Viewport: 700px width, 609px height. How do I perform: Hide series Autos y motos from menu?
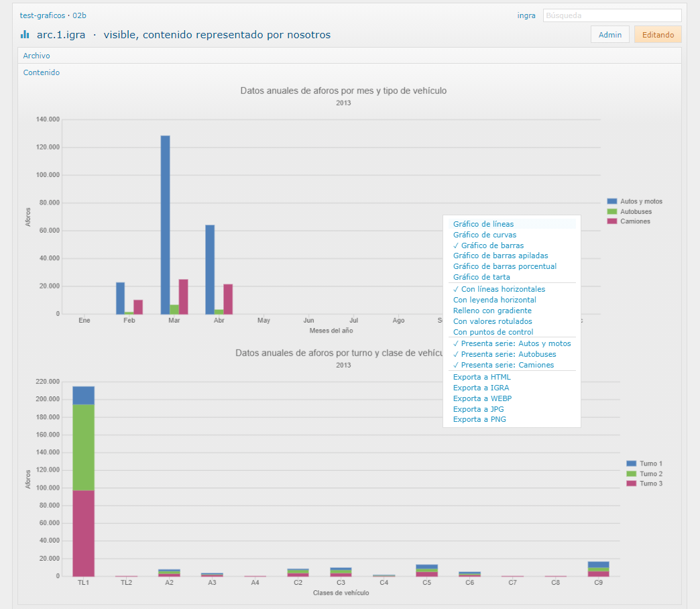tap(512, 344)
